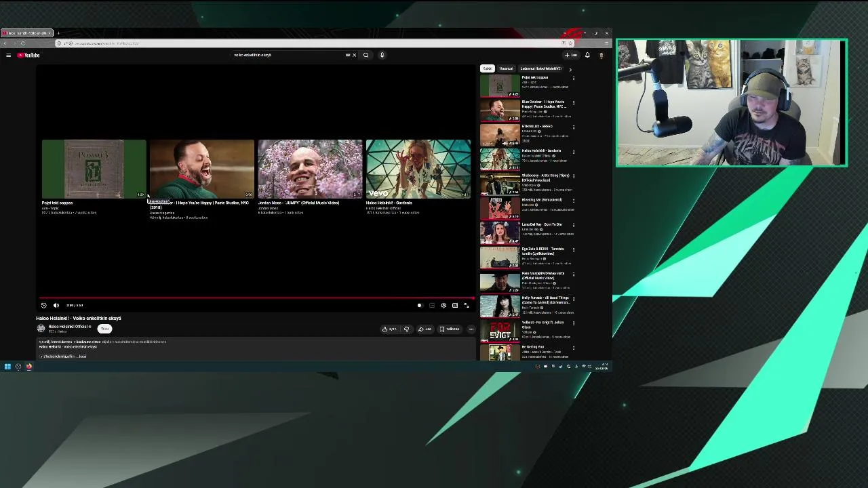Open end-screen Jordan Moss JUMPY thumbnail
This screenshot has width=868, height=488.
click(310, 169)
